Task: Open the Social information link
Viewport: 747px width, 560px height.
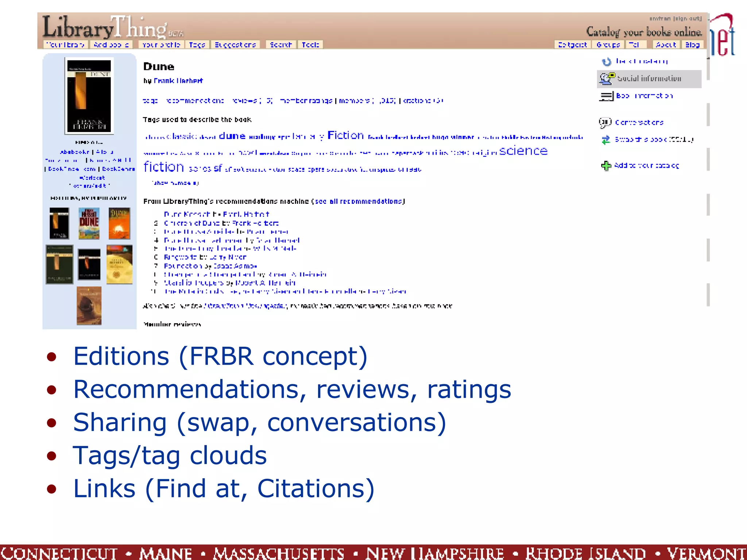Action: click(649, 78)
